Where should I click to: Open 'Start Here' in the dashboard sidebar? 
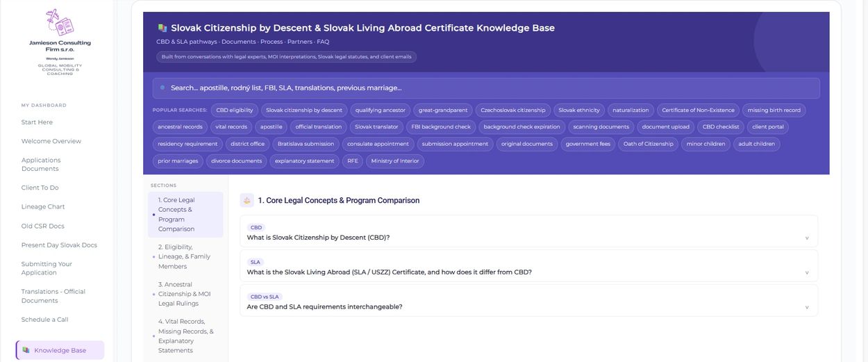click(37, 122)
